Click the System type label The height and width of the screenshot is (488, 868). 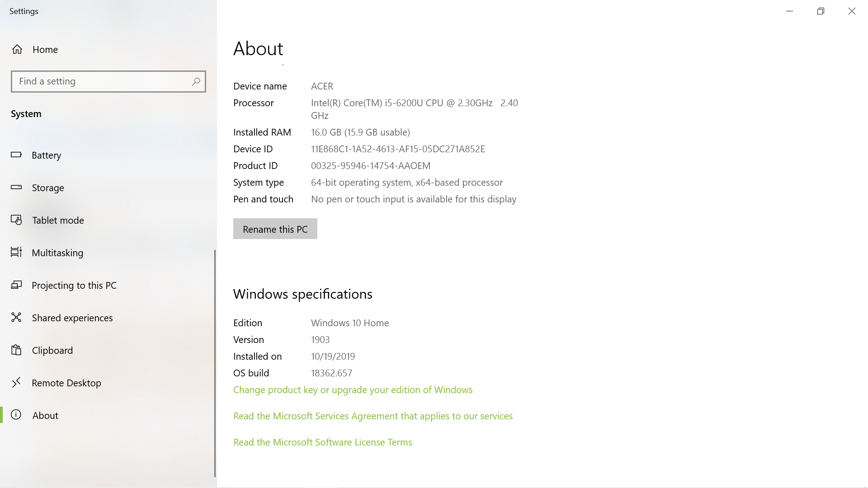pos(259,183)
